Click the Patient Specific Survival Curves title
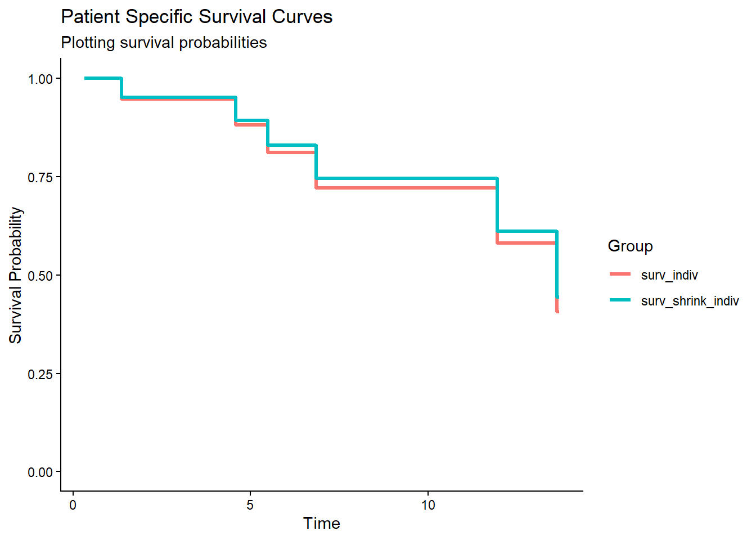Image resolution: width=756 pixels, height=540 pixels. 196,17
